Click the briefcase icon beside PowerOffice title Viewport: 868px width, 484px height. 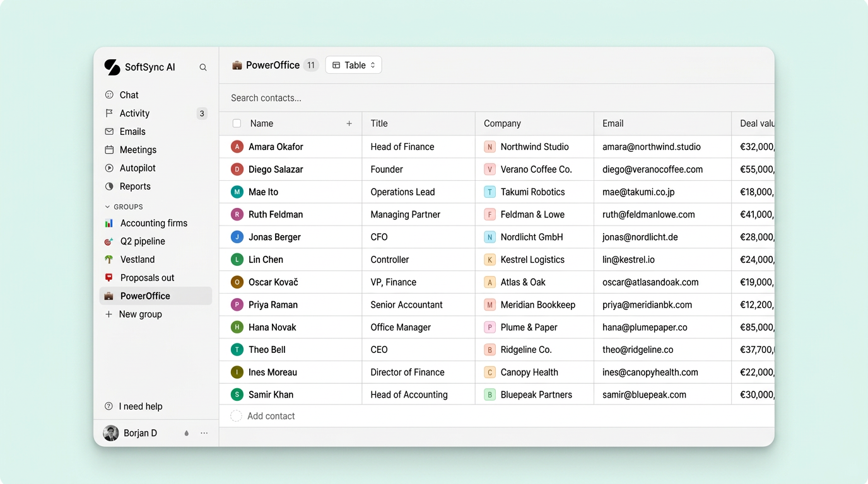[x=237, y=65]
